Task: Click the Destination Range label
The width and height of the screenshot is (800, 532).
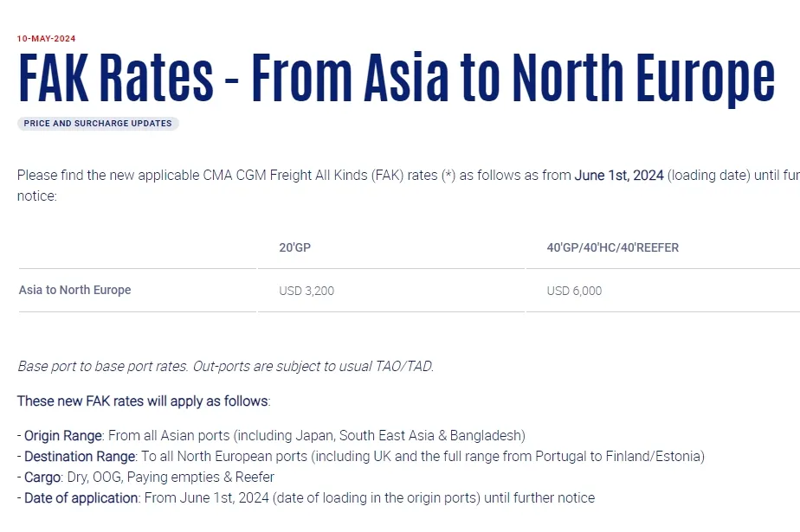Action: (x=81, y=457)
